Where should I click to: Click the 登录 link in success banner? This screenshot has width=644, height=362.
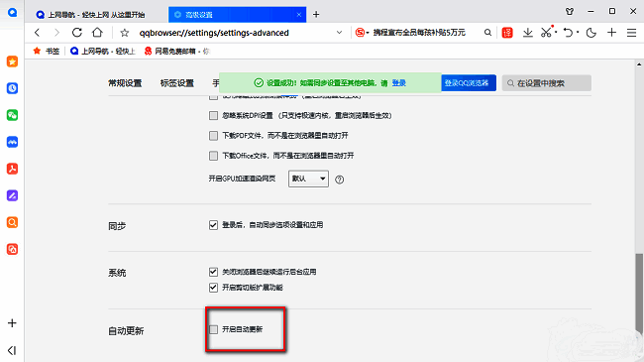tap(399, 83)
